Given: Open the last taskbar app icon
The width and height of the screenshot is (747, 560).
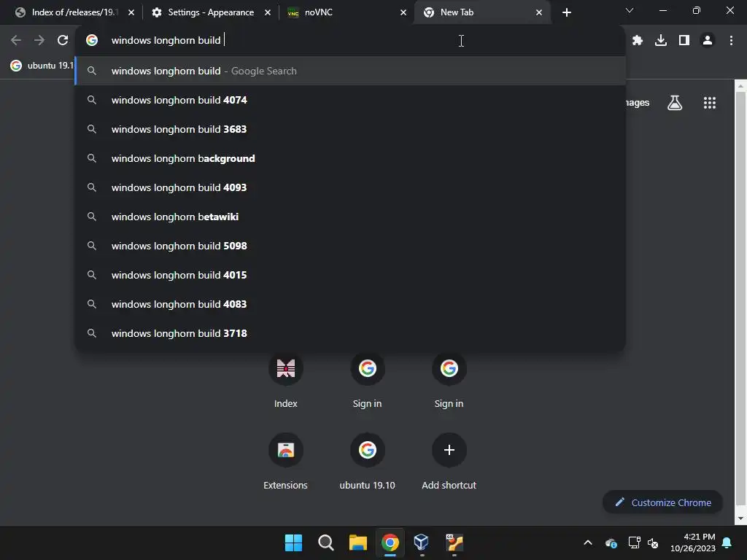Looking at the screenshot, I should 454,542.
